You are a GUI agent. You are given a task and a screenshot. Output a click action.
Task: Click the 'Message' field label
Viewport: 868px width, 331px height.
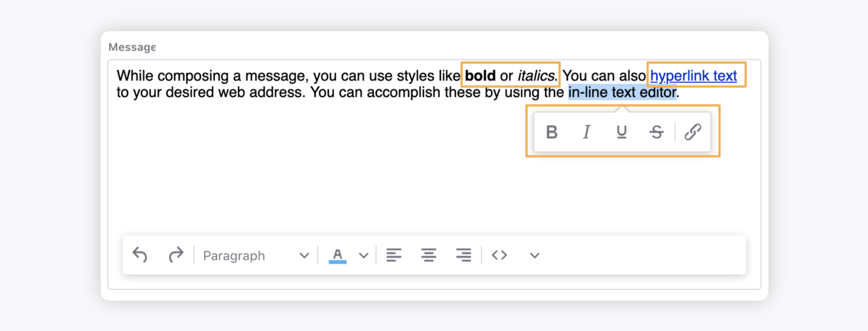(132, 47)
